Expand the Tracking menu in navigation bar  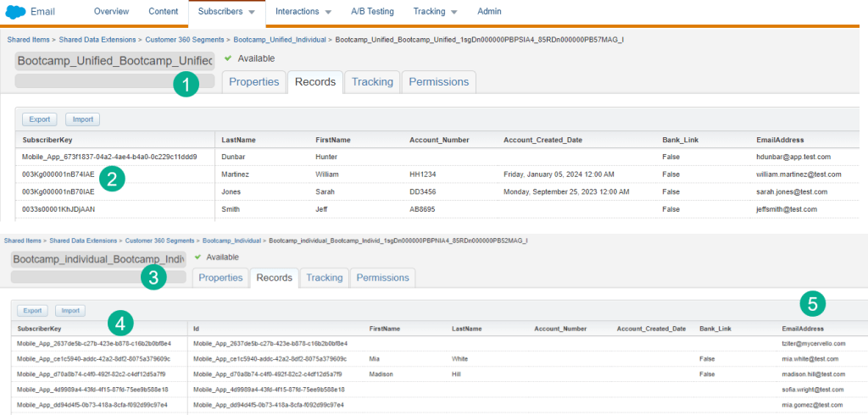[436, 12]
